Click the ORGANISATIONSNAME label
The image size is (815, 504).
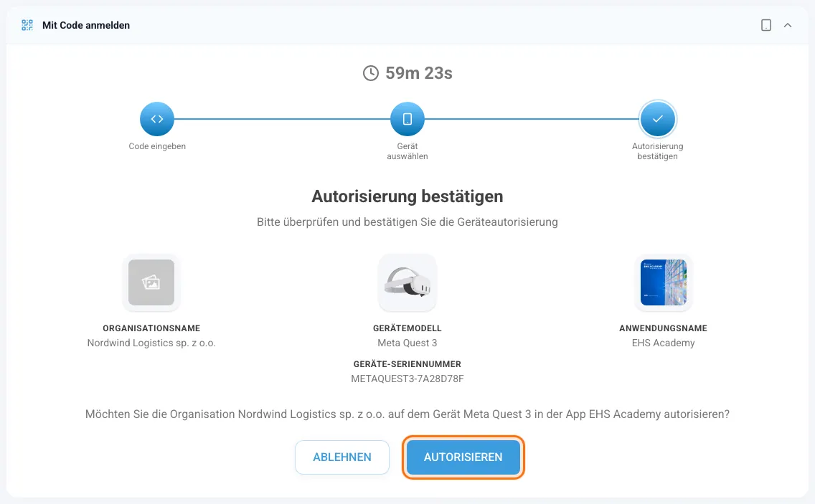(x=151, y=328)
